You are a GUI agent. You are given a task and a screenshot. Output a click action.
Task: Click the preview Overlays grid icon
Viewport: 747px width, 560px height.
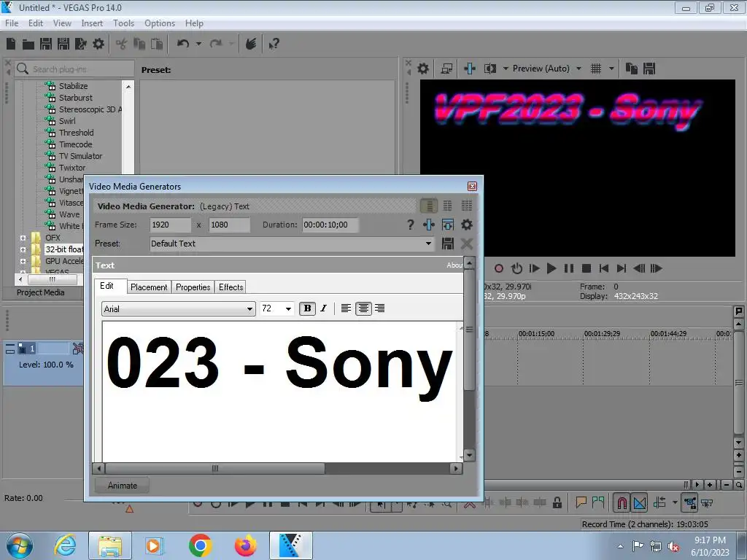click(x=595, y=69)
